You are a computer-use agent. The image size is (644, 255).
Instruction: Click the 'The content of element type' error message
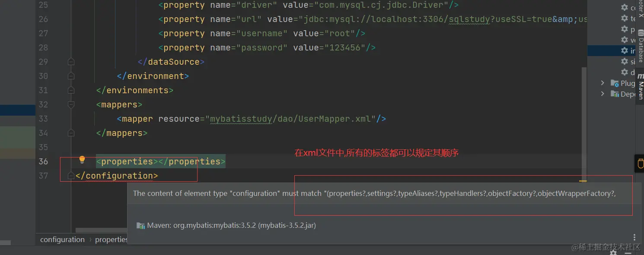click(374, 193)
